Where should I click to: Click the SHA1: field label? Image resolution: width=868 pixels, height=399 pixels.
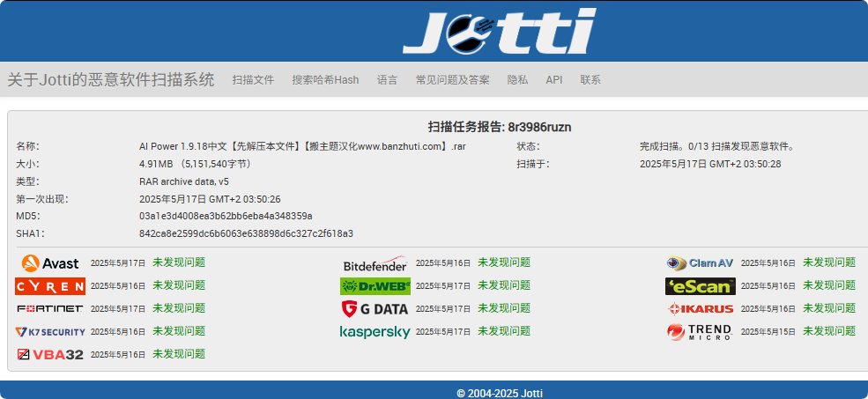point(30,233)
